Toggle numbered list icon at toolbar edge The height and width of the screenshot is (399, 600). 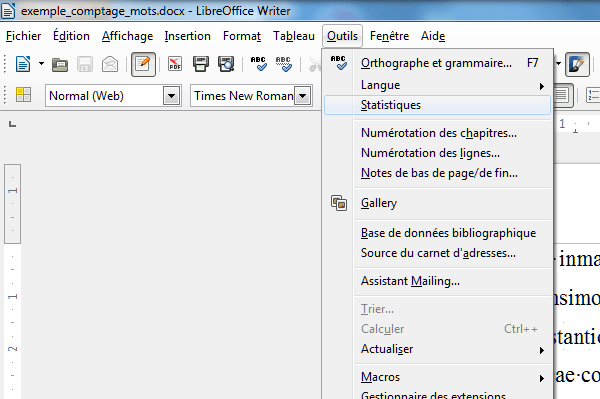[x=593, y=95]
